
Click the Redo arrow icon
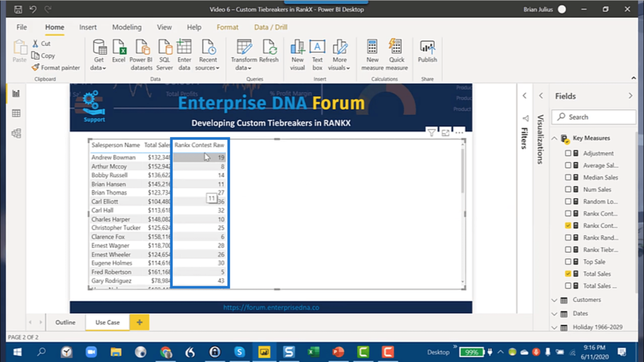click(x=48, y=10)
